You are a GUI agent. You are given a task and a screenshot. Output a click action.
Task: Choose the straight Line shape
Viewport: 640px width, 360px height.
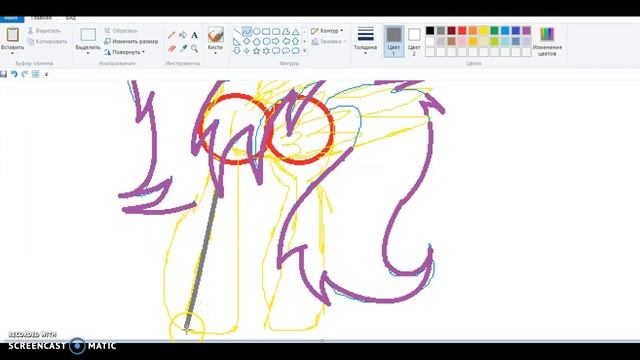click(237, 31)
